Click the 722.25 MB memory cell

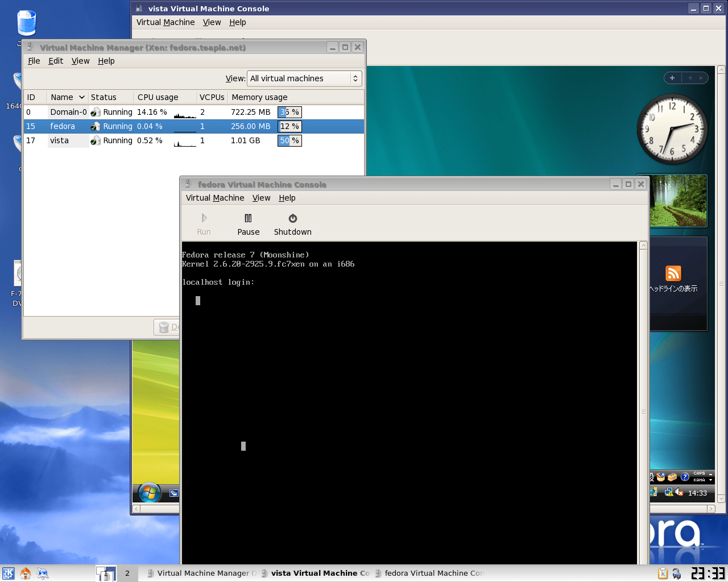pyautogui.click(x=251, y=112)
